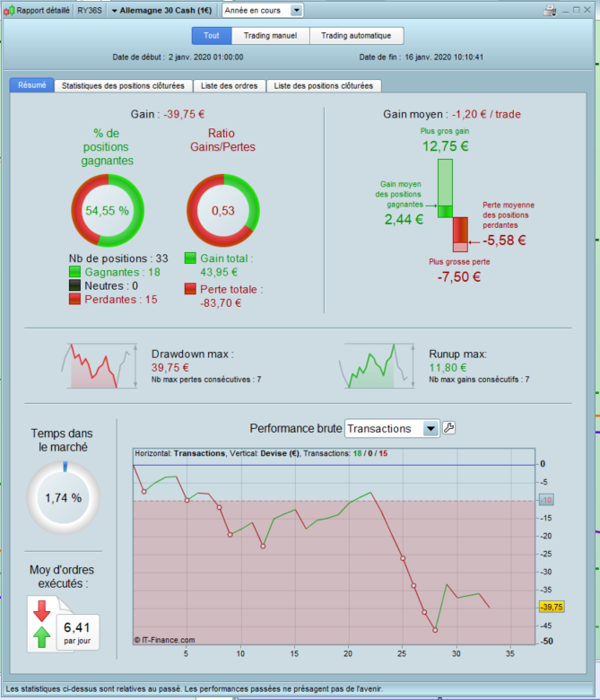Click the drawdown max mini chart
The height and width of the screenshot is (700, 600).
click(x=99, y=365)
